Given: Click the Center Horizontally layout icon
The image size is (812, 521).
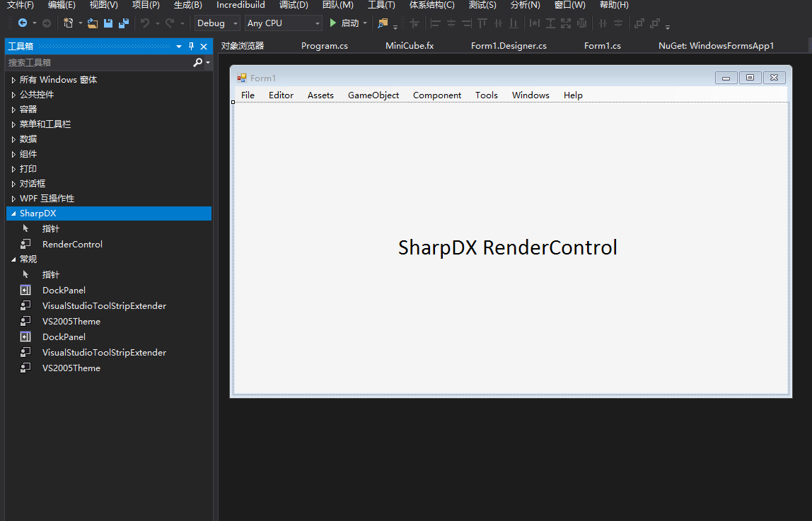Looking at the screenshot, I should point(603,23).
